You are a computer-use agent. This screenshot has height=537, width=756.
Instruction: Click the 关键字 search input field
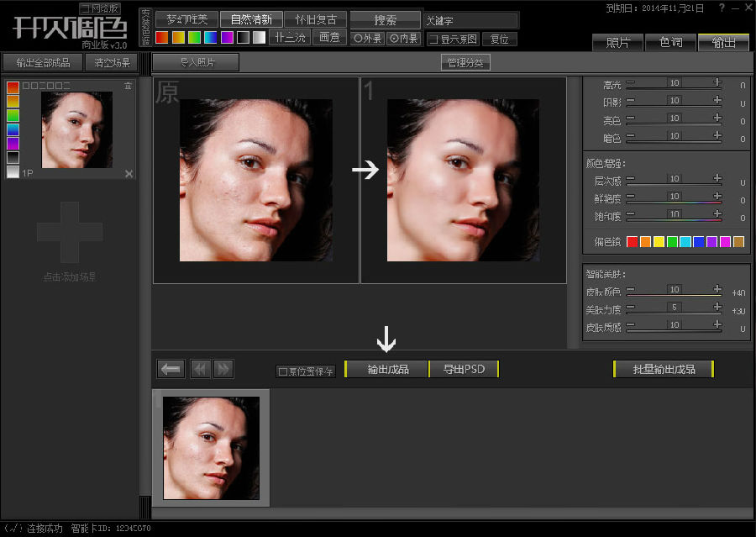(470, 20)
